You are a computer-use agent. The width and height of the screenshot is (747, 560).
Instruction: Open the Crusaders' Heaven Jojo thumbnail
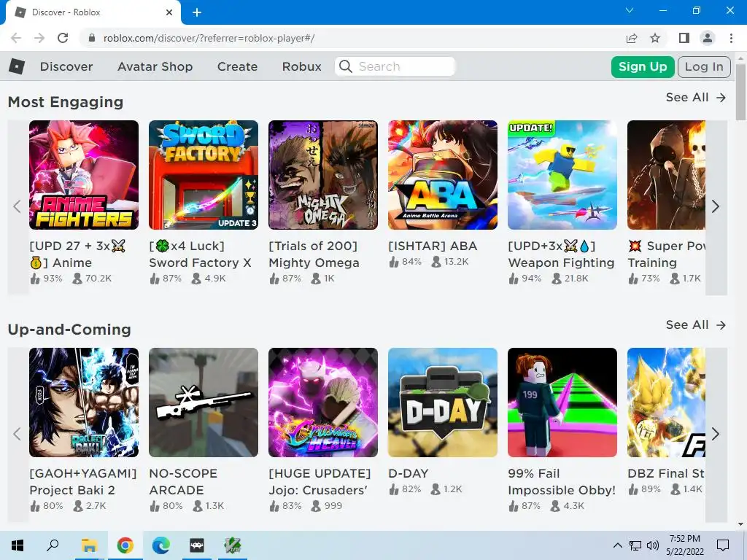[323, 402]
